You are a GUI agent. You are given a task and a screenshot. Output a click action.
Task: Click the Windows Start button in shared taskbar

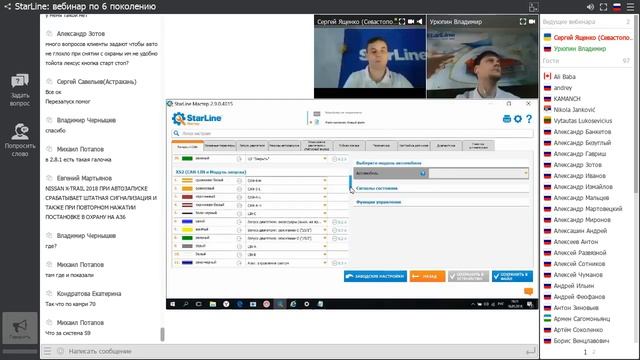click(173, 304)
